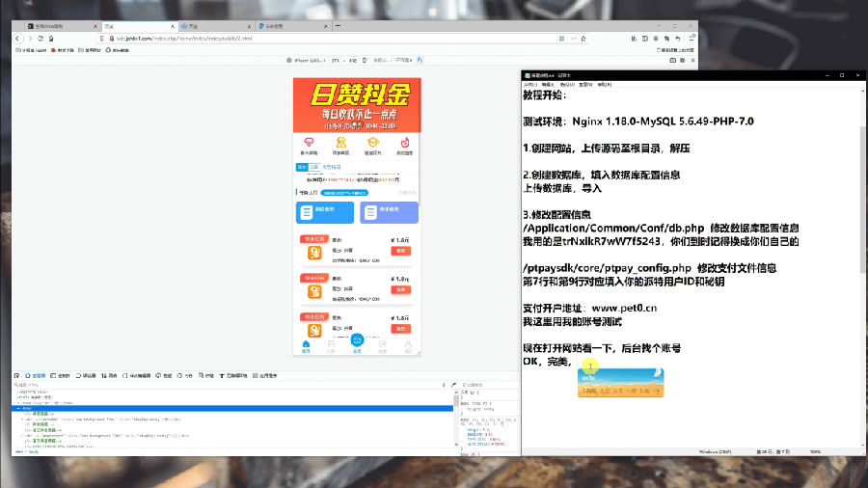This screenshot has height=488, width=868.
Task: Toggle touch simulation in responsive mode
Action: coord(420,61)
